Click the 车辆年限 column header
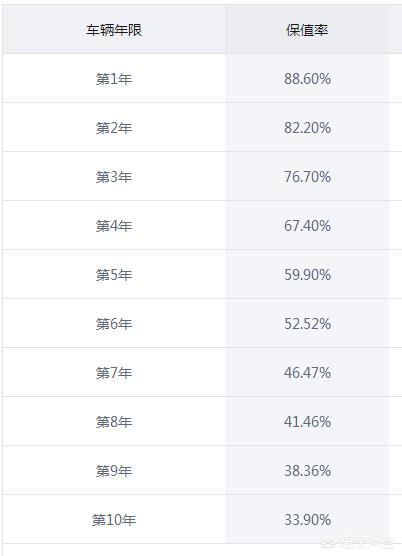Image resolution: width=402 pixels, height=556 pixels. click(114, 30)
